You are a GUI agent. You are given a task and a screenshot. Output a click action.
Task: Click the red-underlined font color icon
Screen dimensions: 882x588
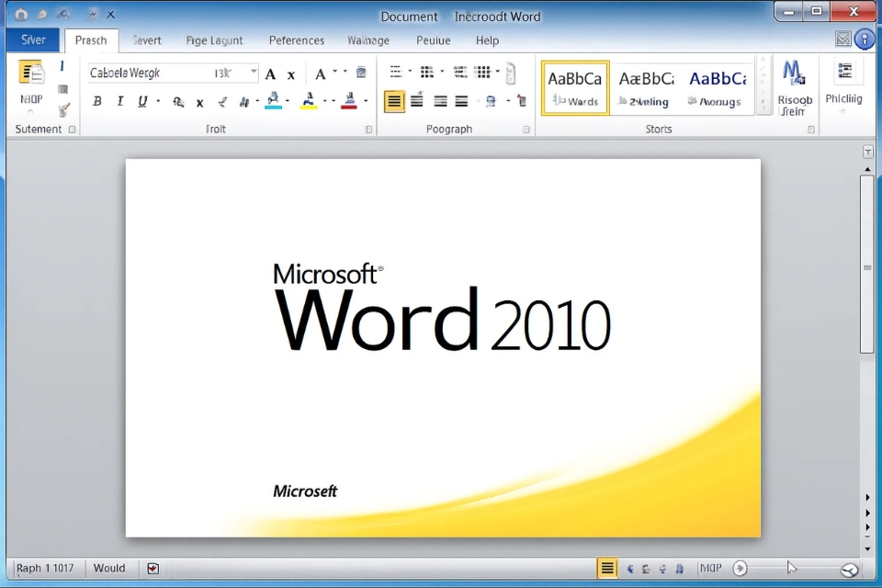click(348, 101)
